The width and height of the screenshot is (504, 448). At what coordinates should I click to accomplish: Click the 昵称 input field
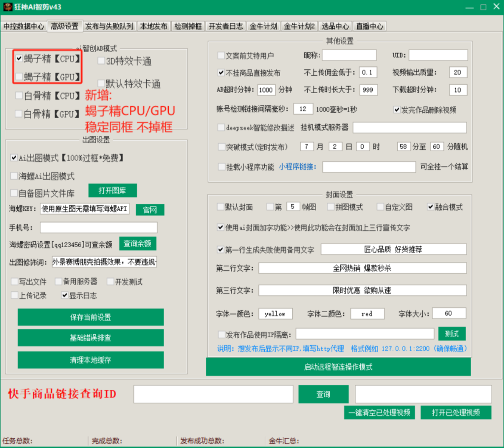pyautogui.click(x=349, y=55)
